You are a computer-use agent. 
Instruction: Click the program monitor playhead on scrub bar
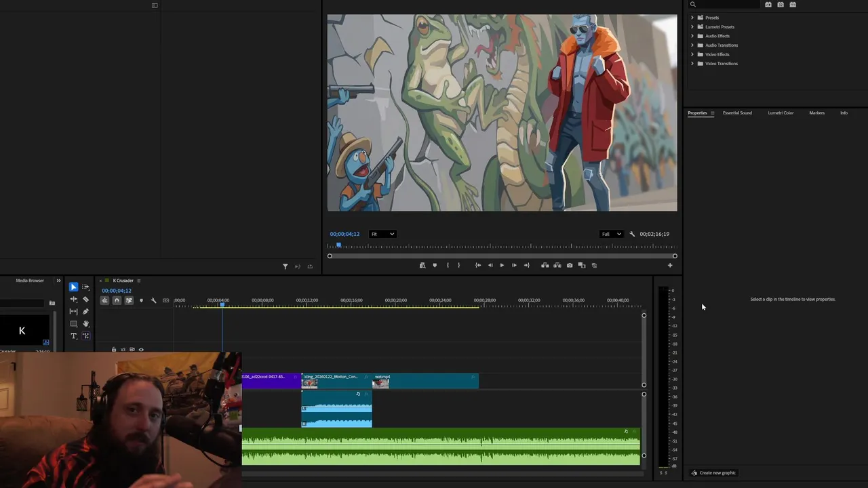[x=338, y=245]
